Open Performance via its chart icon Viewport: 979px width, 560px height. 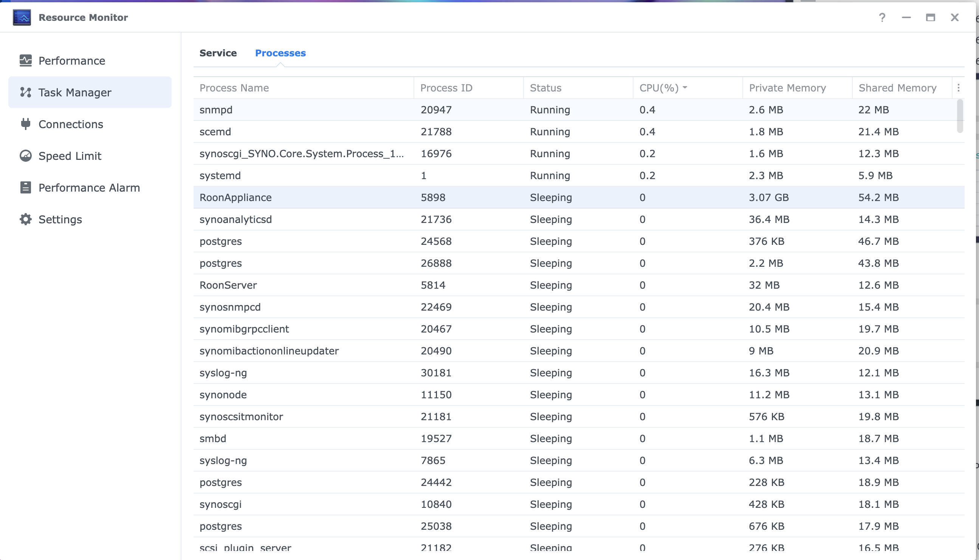pyautogui.click(x=25, y=60)
